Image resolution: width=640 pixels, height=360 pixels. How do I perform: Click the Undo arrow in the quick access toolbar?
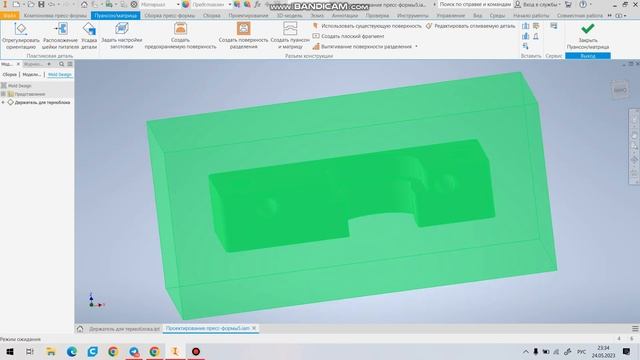point(52,4)
